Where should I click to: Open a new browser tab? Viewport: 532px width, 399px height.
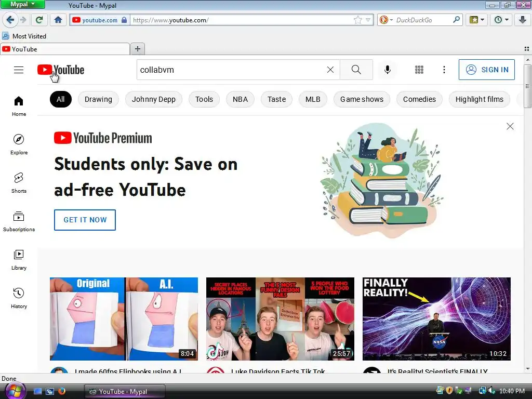coord(137,49)
